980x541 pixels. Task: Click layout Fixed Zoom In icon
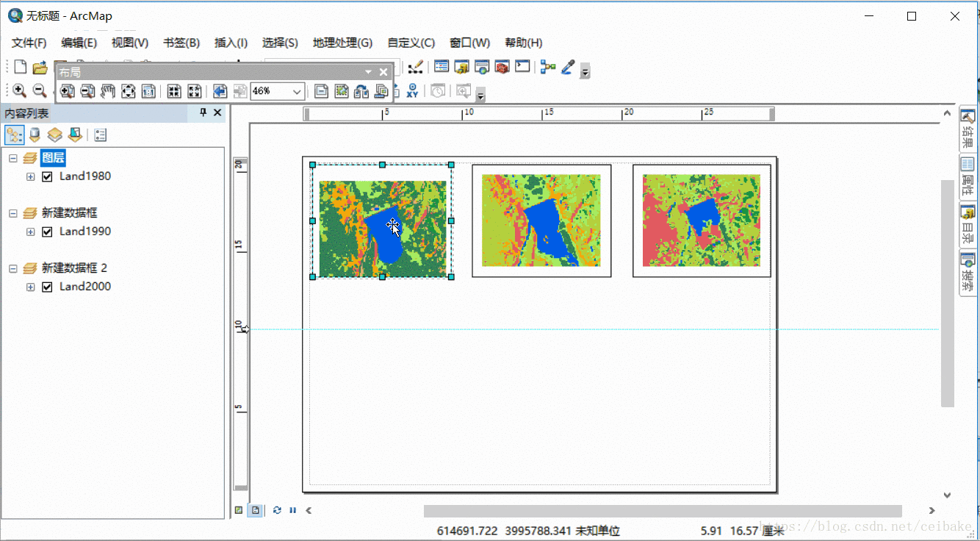[174, 91]
